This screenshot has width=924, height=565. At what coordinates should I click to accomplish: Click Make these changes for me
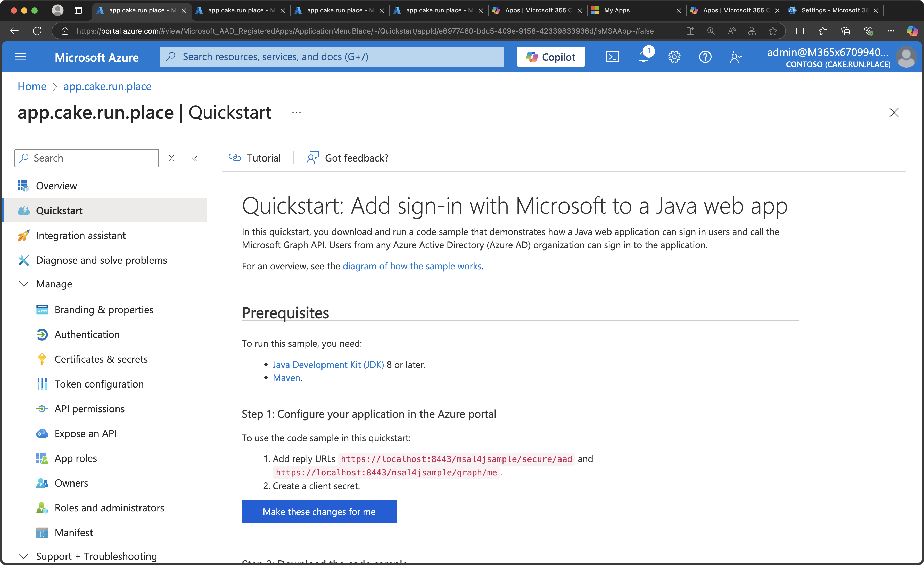(319, 511)
